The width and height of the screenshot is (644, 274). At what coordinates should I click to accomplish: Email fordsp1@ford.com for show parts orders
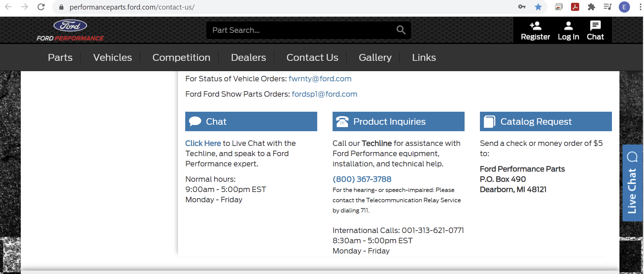[x=324, y=94]
